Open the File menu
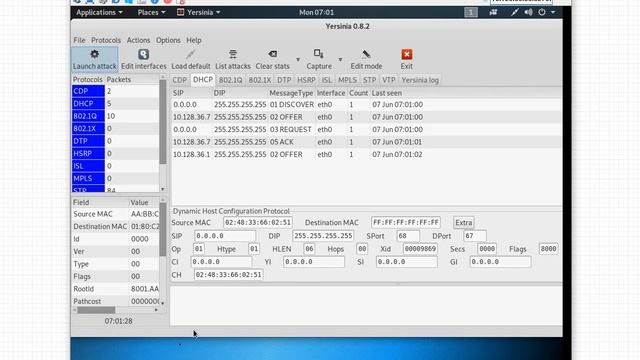 [79, 40]
